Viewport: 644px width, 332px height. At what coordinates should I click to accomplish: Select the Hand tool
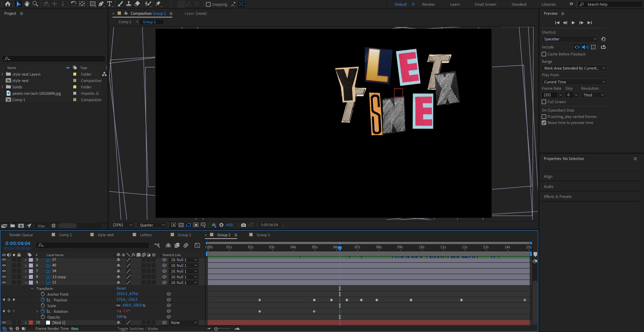tap(27, 4)
